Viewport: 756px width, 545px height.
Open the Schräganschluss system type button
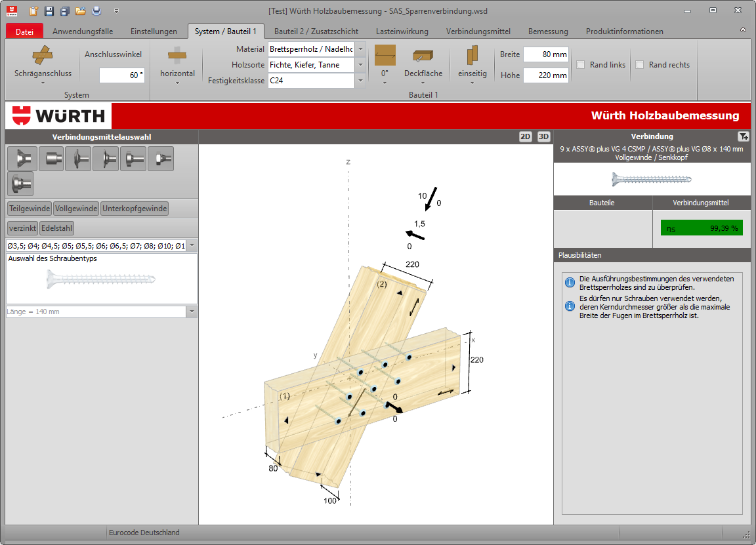pyautogui.click(x=43, y=65)
